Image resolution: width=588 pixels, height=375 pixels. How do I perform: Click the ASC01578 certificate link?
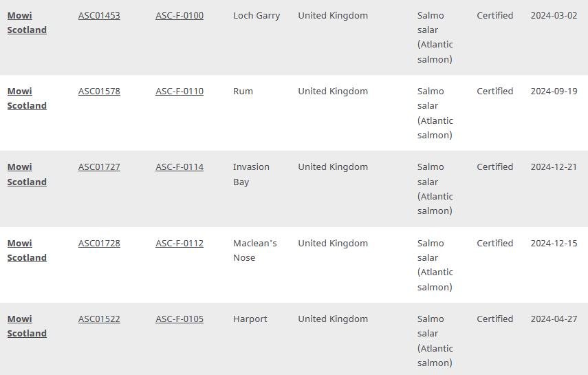[x=99, y=91]
